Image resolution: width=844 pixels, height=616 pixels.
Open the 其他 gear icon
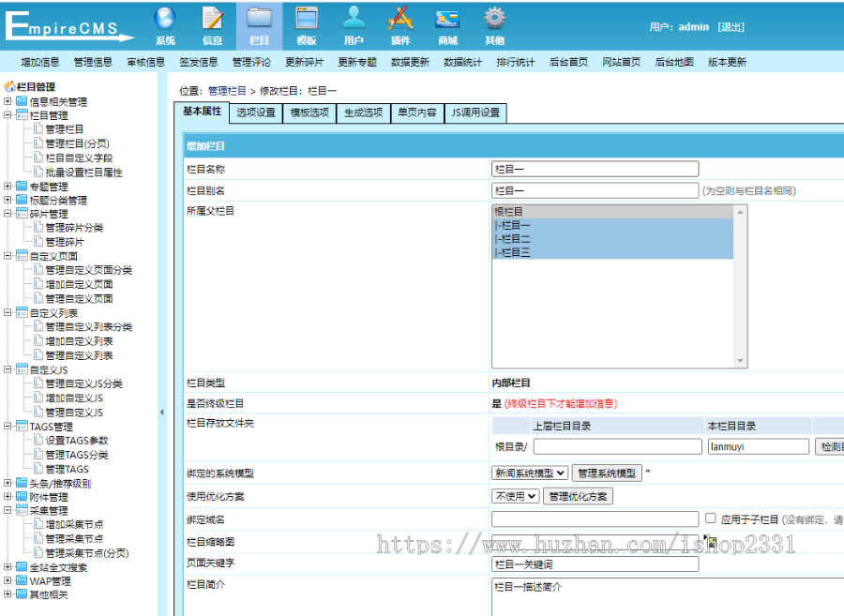point(494,19)
